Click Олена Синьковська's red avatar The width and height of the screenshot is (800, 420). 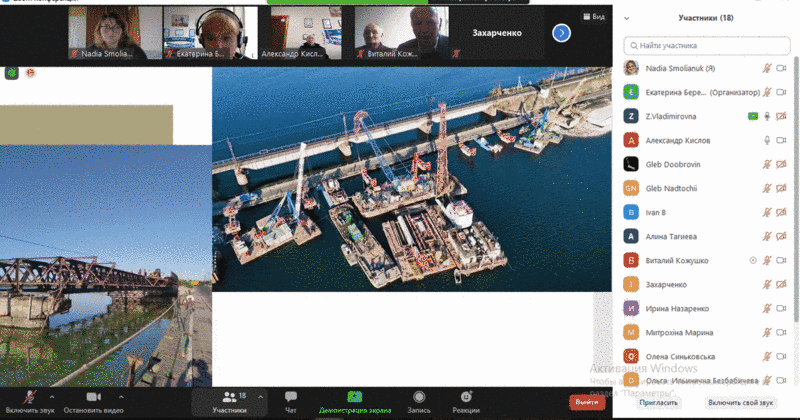[631, 356]
